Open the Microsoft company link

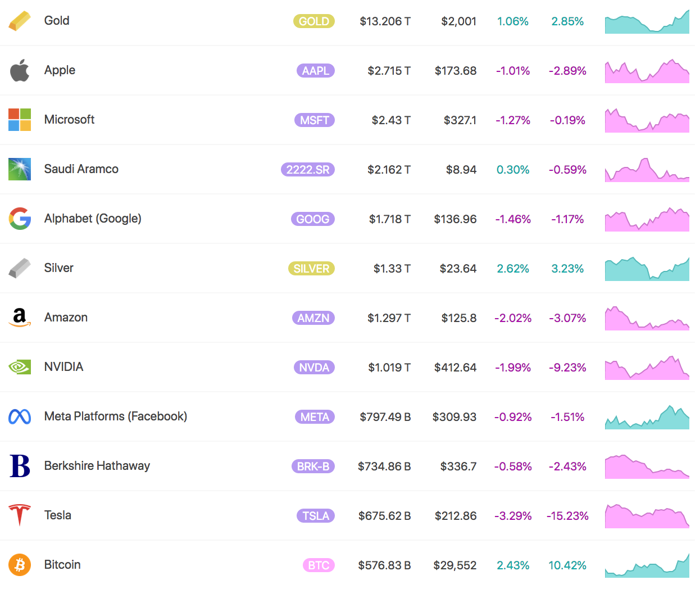pyautogui.click(x=69, y=120)
